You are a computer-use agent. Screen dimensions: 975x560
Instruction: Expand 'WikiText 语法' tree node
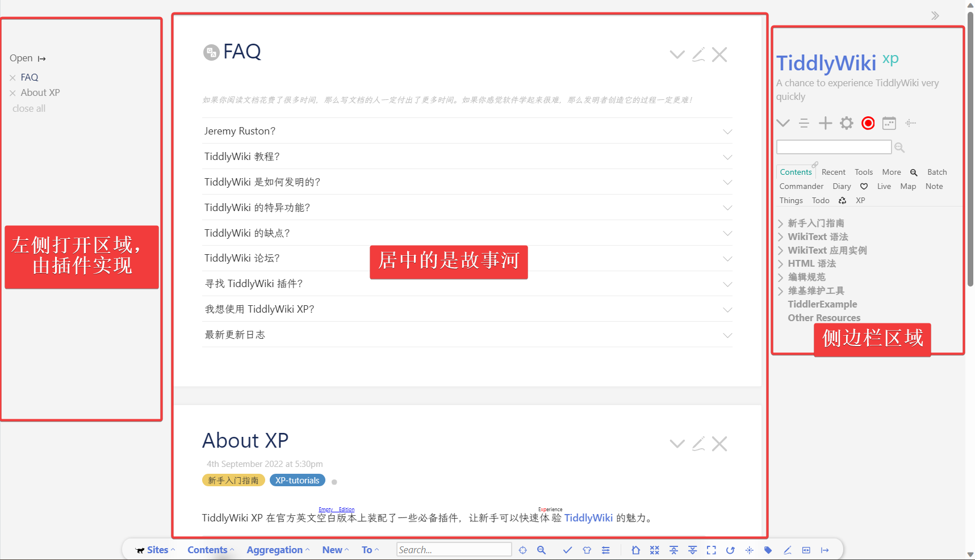[781, 237]
